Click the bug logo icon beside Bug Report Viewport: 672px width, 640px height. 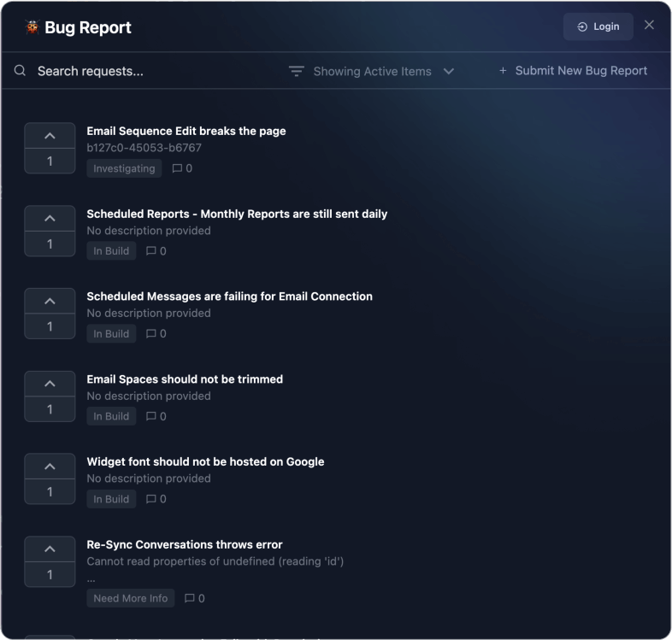click(x=32, y=27)
